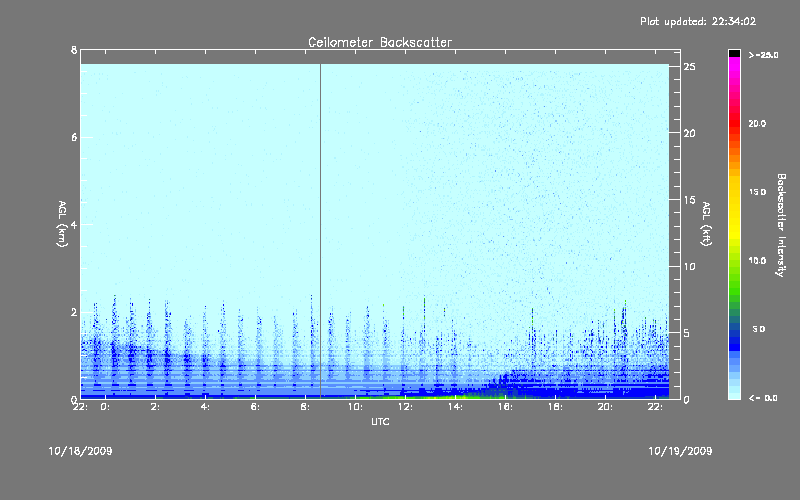Click the '14:' x-axis time label
The width and height of the screenshot is (800, 500).
(455, 407)
